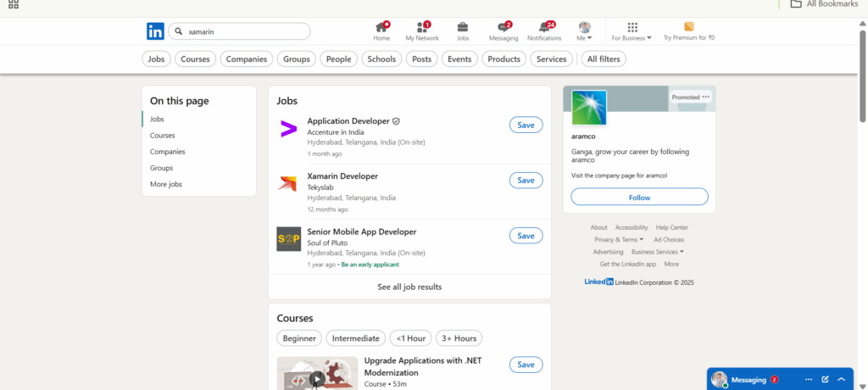Open the Home feed icon

pyautogui.click(x=381, y=28)
